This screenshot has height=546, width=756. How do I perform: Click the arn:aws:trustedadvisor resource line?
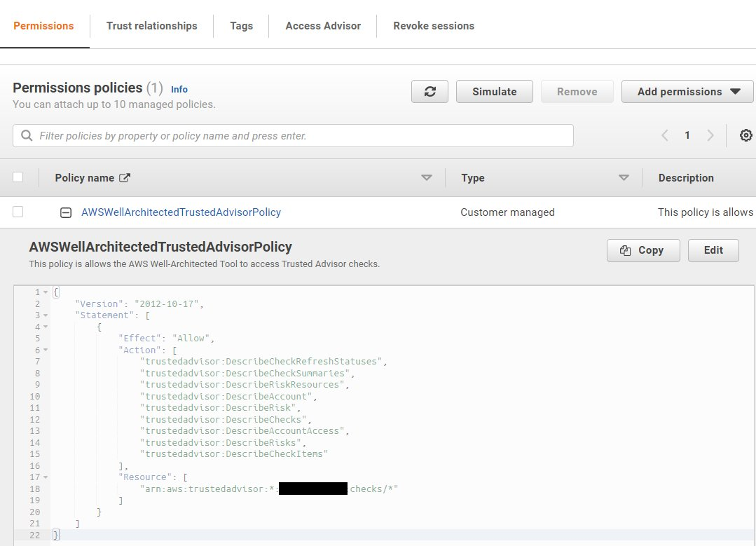(269, 489)
